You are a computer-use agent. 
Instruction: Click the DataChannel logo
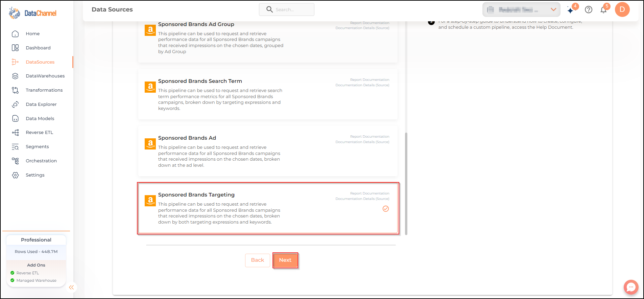click(32, 13)
